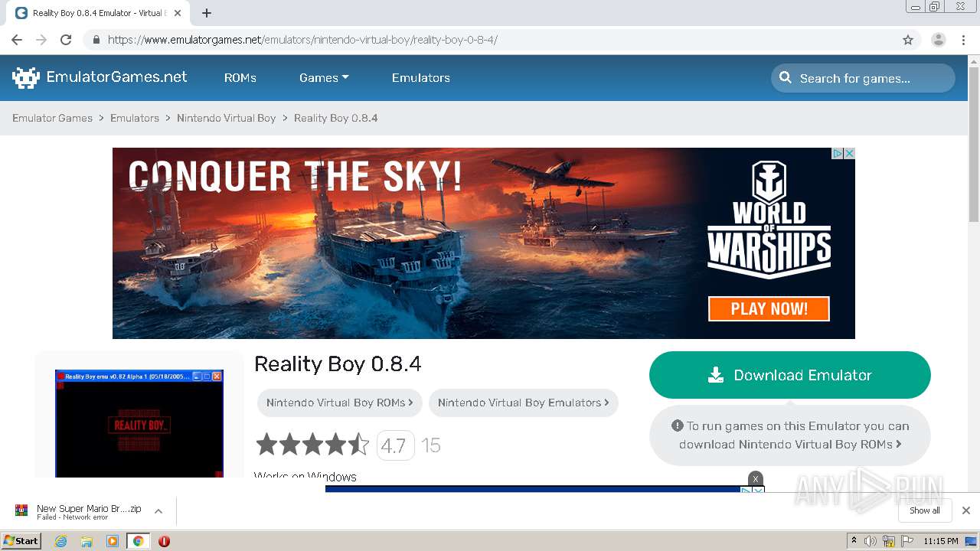The height and width of the screenshot is (551, 980).
Task: Go forward with the browser forward arrow
Action: [41, 40]
